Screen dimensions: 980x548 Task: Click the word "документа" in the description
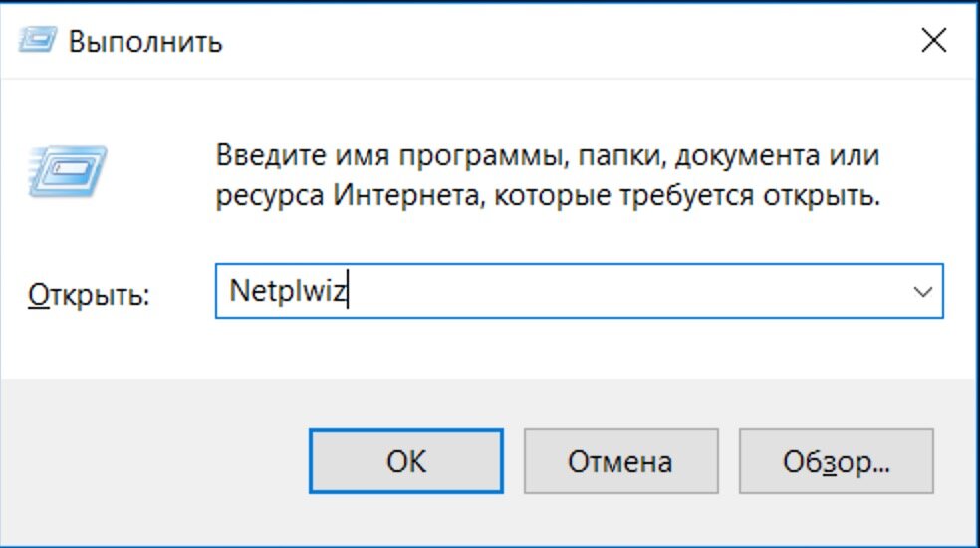tap(747, 156)
